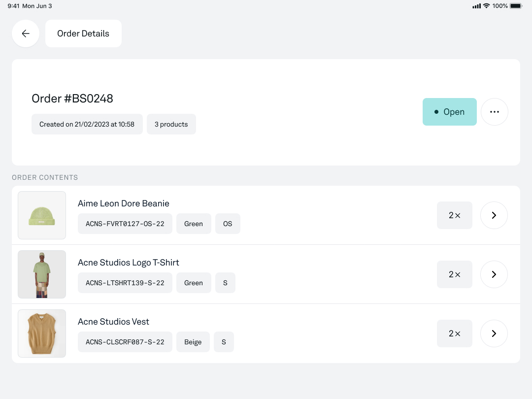532x399 pixels.
Task: Click SKU ACNS-CLSCRF087-S-22
Action: [125, 342]
